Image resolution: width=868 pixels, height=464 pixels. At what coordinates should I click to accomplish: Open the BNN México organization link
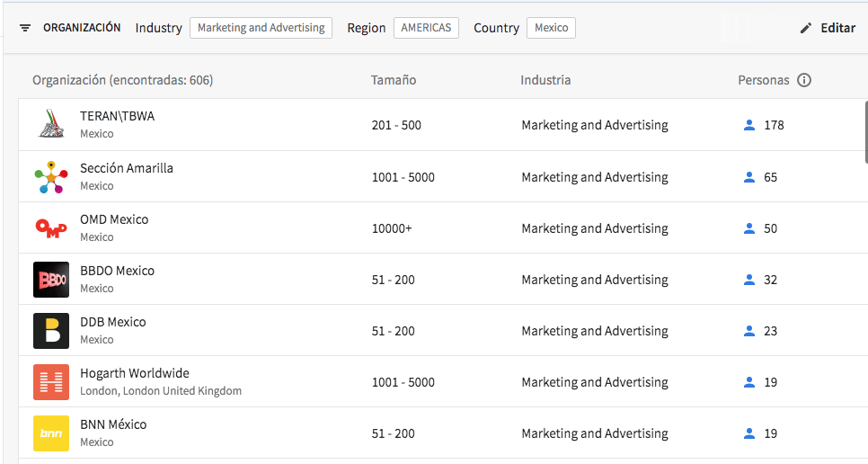[x=113, y=424]
